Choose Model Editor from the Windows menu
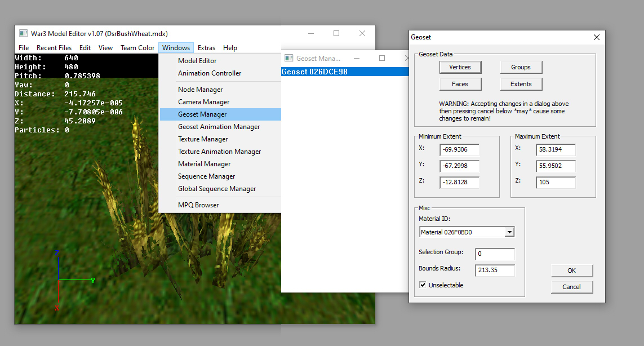The image size is (644, 346). tap(220, 61)
